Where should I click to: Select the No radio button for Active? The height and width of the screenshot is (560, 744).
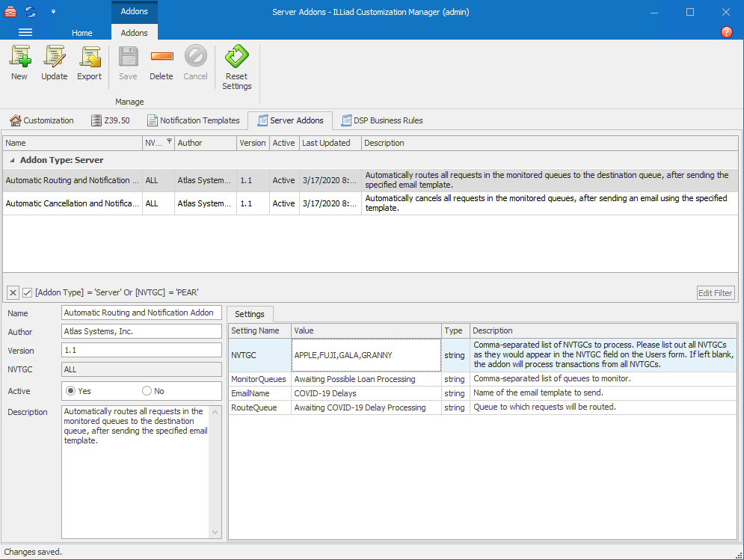tap(147, 391)
